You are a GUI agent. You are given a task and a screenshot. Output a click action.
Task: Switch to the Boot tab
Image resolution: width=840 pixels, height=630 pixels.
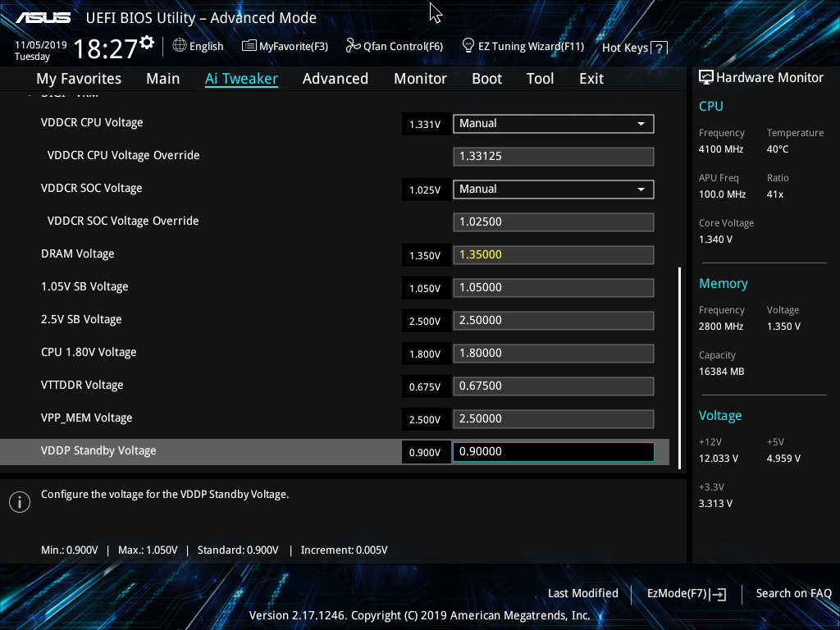coord(486,79)
